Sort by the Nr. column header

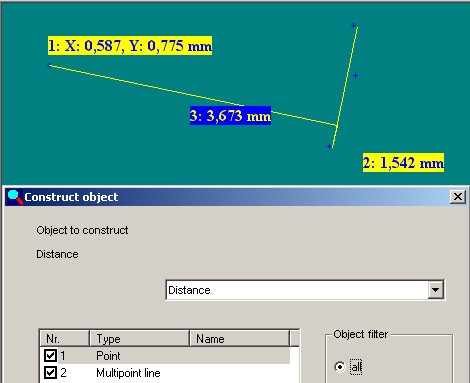(65, 339)
